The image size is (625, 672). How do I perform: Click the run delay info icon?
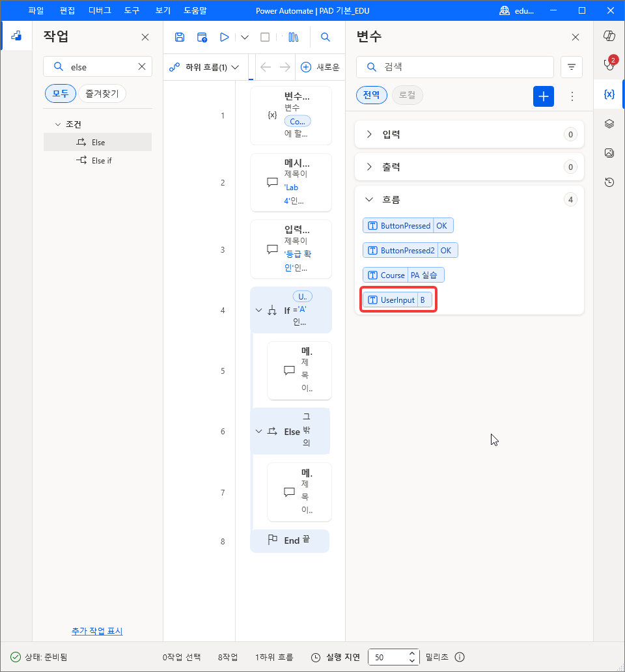point(460,657)
